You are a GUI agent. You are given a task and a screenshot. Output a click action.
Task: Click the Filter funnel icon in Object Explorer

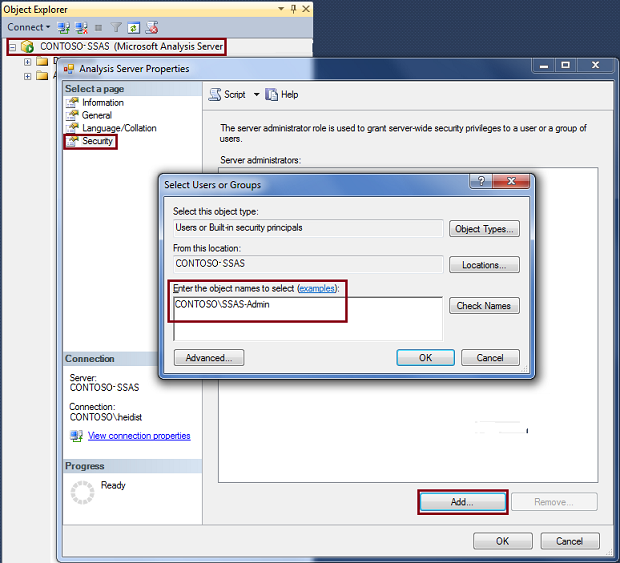click(x=116, y=27)
